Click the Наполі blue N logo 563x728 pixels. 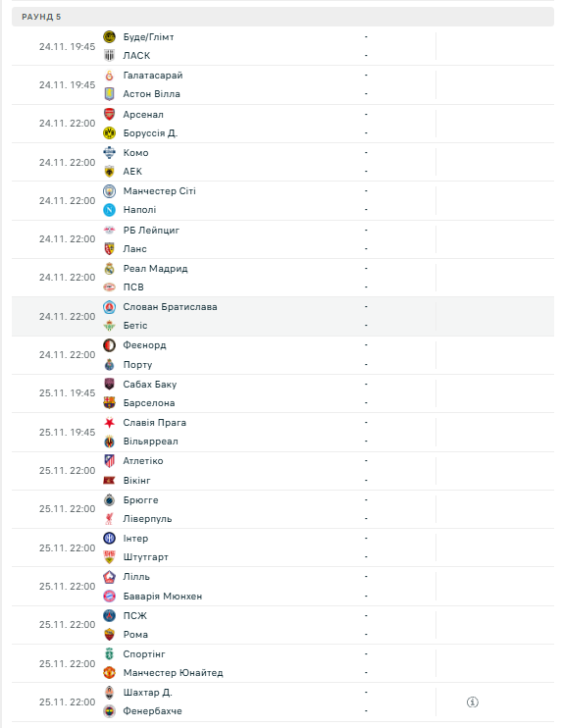[109, 210]
